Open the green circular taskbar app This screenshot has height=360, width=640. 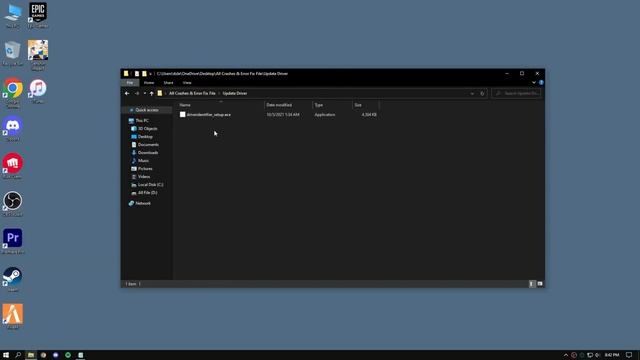[x=68, y=355]
